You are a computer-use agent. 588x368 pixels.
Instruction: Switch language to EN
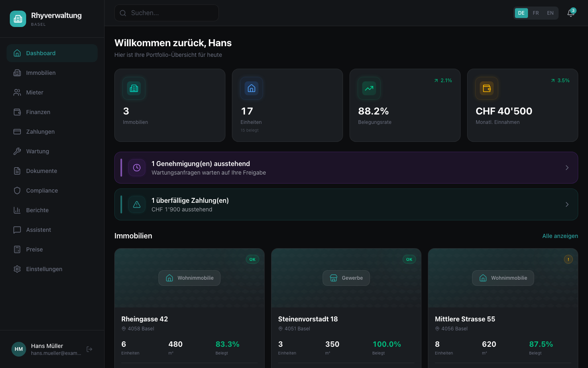pos(550,13)
